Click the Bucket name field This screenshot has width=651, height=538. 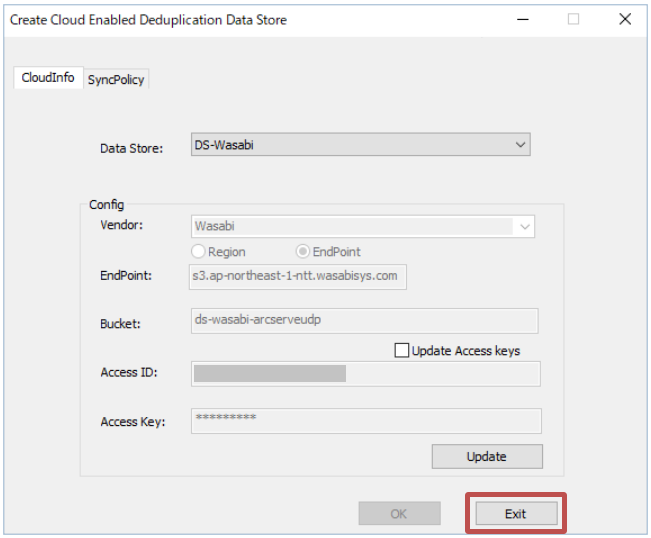pyautogui.click(x=364, y=320)
